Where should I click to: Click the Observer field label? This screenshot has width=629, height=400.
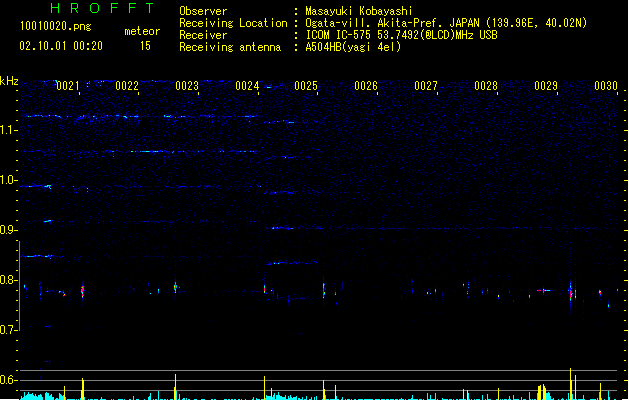pos(203,11)
